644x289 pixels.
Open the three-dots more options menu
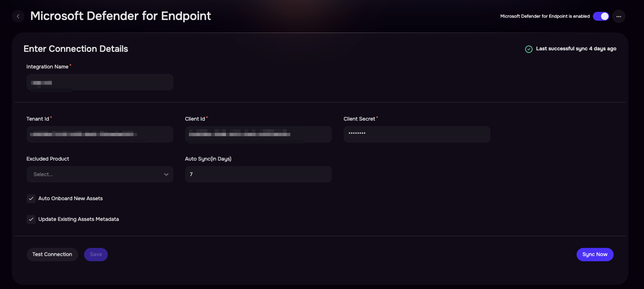point(619,16)
